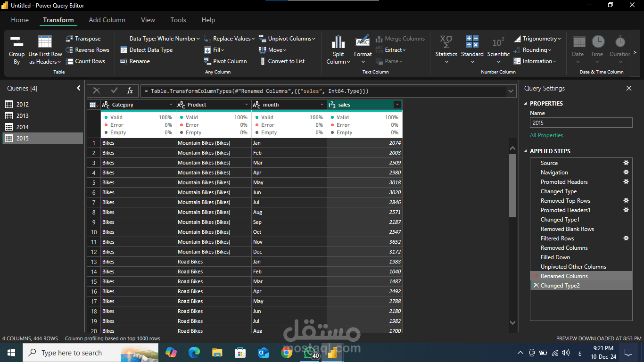644x362 pixels.
Task: Open the Tools tab
Action: 178,20
